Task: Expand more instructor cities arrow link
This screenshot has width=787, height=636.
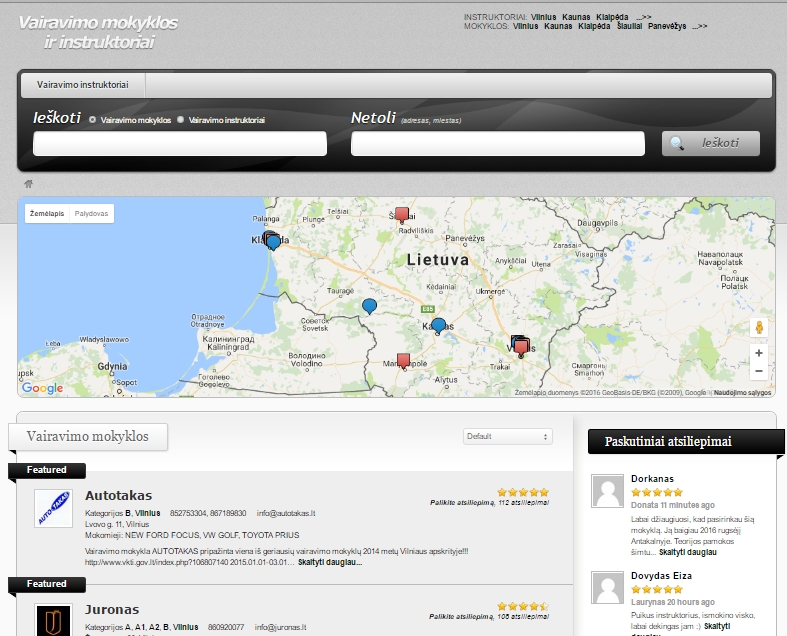Action: click(643, 18)
